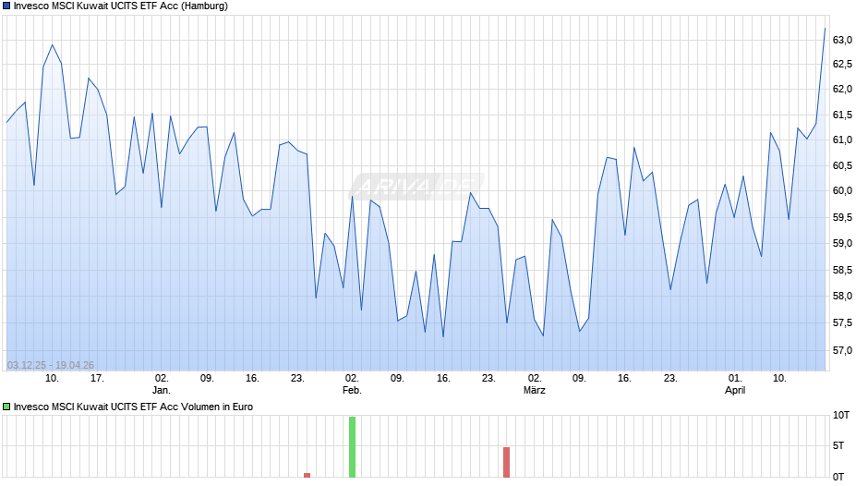Click the 62,0 price axis label

[x=842, y=90]
